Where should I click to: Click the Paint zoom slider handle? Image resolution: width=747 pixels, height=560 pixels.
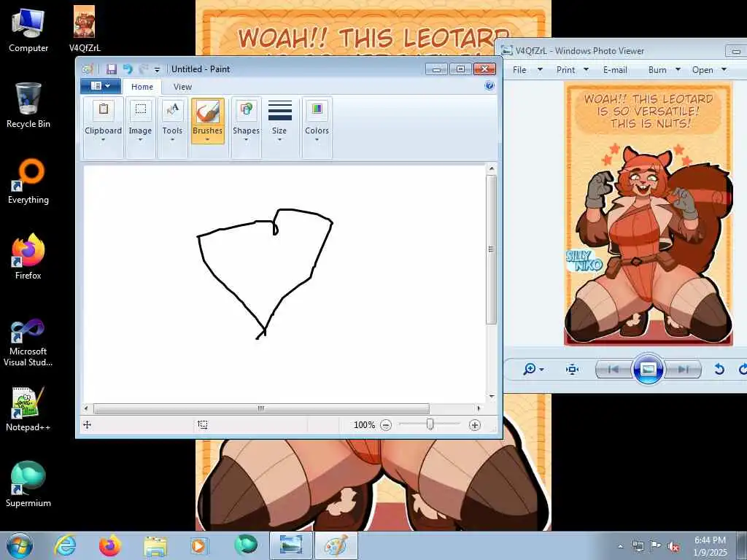(430, 424)
